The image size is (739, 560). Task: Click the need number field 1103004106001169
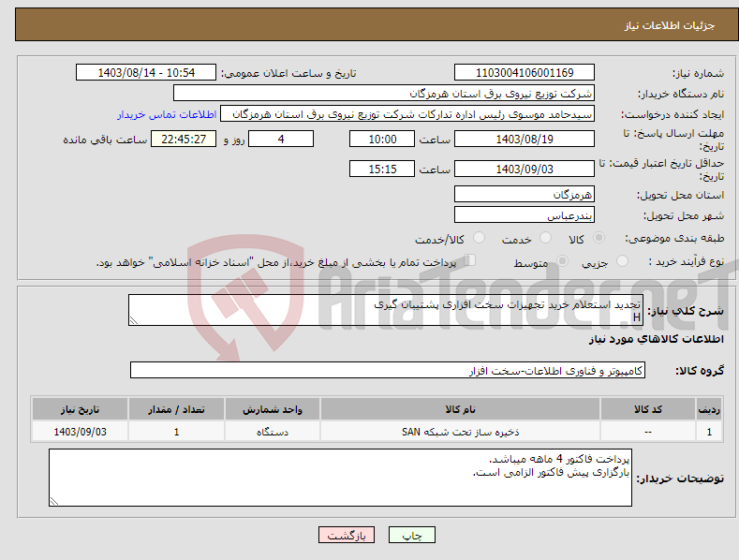click(x=525, y=73)
